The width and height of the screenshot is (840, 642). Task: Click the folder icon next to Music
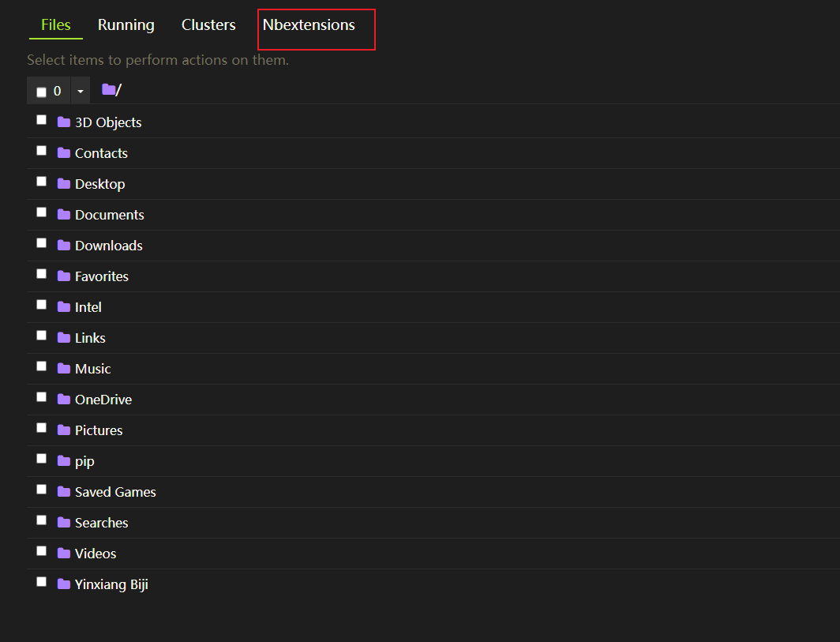[x=64, y=369]
